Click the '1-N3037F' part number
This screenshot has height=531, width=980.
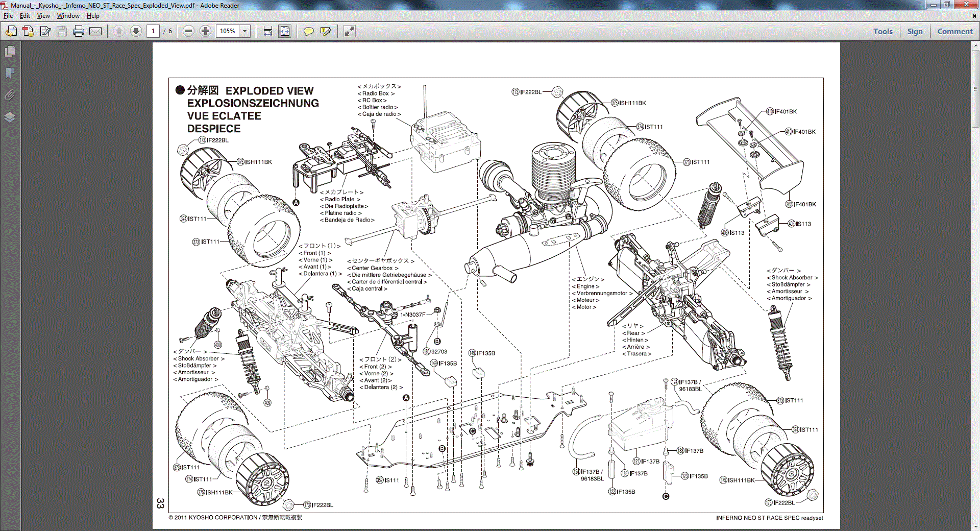(412, 315)
